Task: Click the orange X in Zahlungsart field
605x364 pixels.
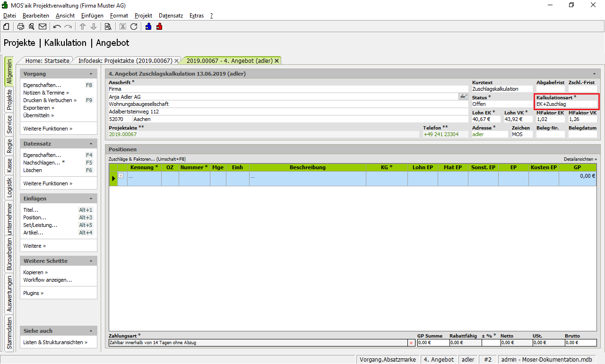Action: pyautogui.click(x=411, y=343)
